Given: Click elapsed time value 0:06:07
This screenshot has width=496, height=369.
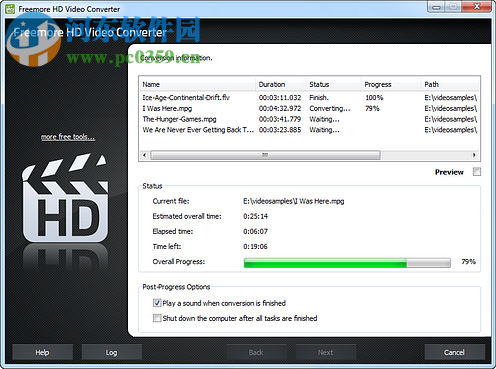Looking at the screenshot, I should [255, 231].
